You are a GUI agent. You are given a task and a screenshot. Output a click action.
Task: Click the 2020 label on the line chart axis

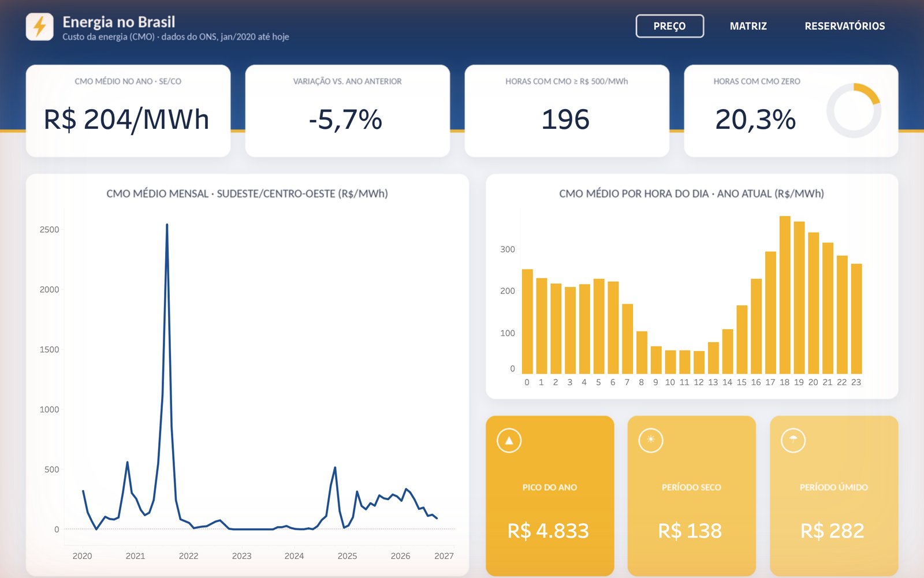pos(82,556)
